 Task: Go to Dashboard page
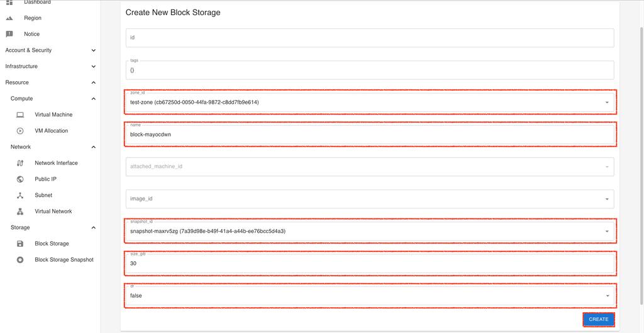[37, 3]
